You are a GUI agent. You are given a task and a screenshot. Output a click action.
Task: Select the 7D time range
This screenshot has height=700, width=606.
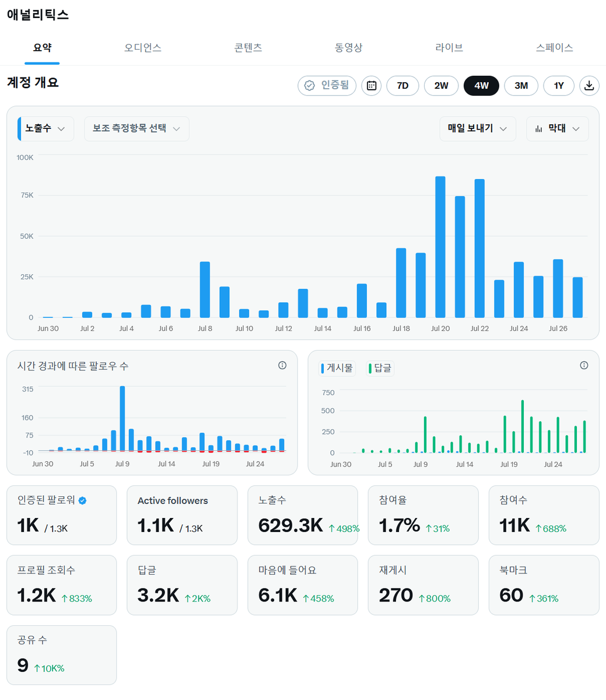(402, 86)
